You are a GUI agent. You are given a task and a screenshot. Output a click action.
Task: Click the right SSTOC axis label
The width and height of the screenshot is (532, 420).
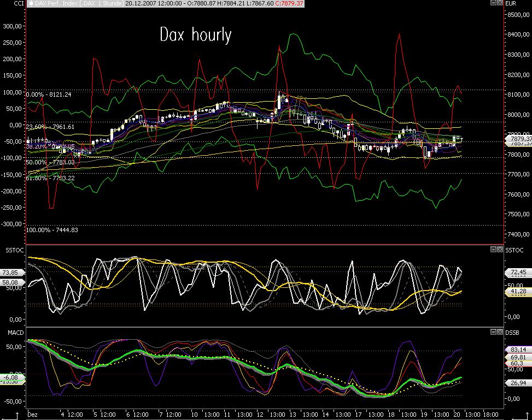click(x=515, y=250)
